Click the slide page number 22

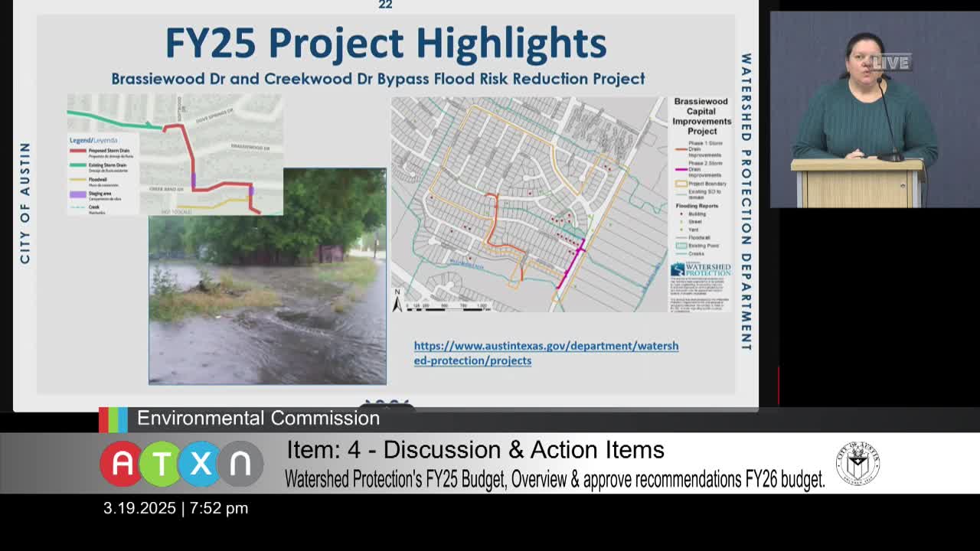coord(385,5)
